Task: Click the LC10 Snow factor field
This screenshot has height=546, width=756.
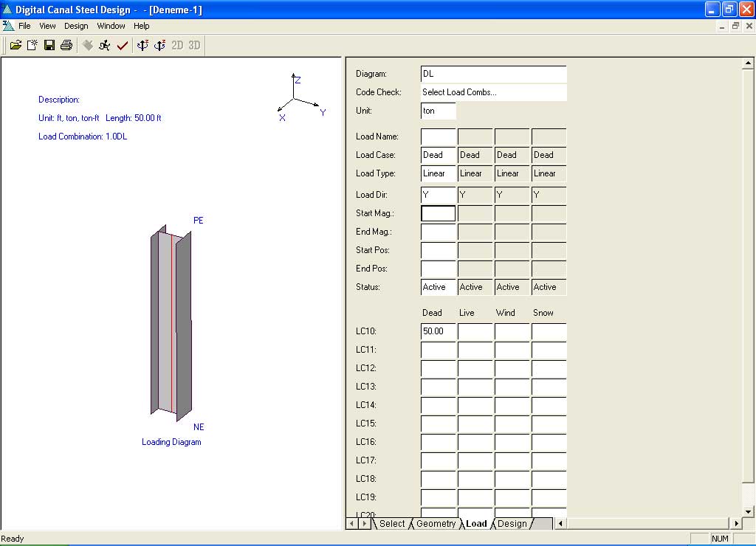Action: (549, 331)
